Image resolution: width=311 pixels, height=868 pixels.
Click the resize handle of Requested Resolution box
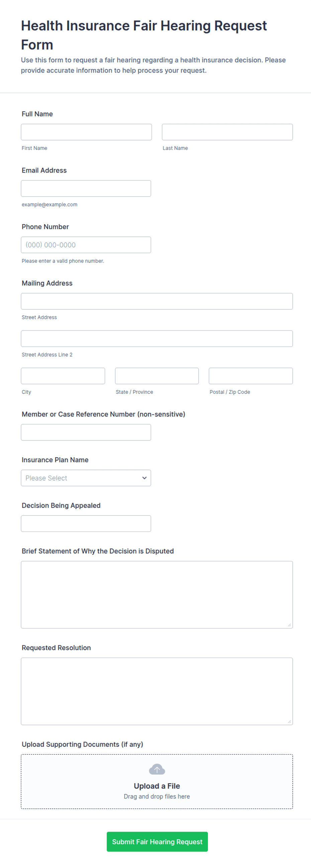point(289,721)
